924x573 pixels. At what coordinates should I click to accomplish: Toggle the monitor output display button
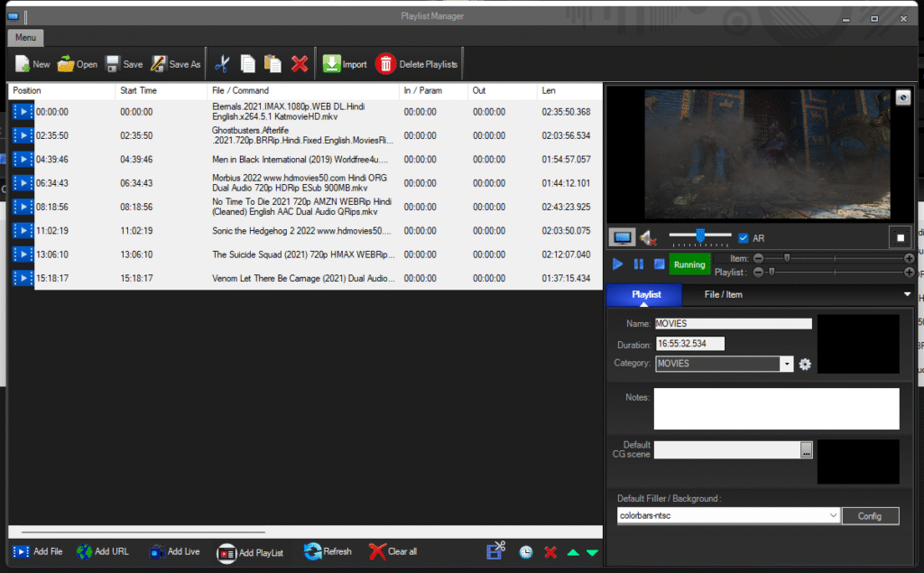622,237
